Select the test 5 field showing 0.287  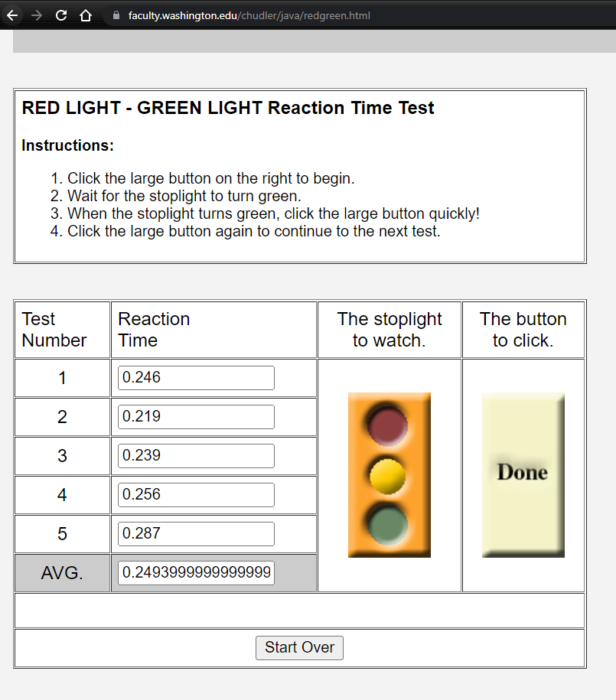pyautogui.click(x=196, y=533)
